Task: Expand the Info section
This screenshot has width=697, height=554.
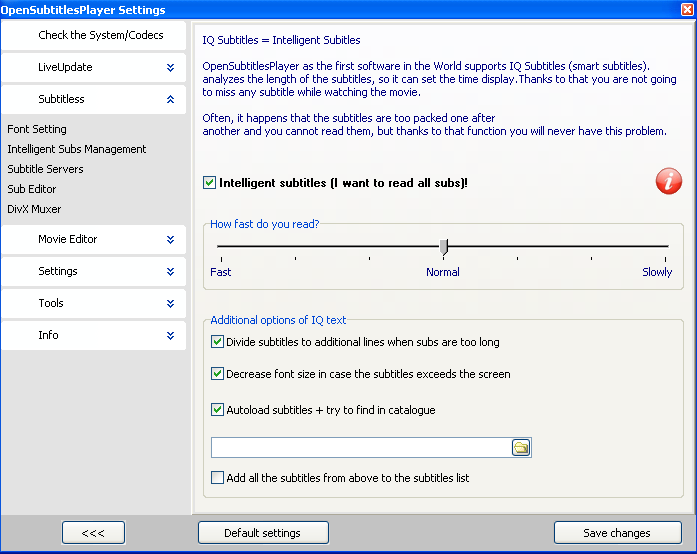Action: point(93,335)
